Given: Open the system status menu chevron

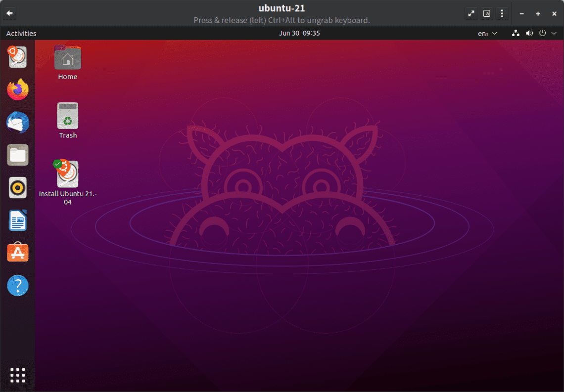Looking at the screenshot, I should point(554,33).
